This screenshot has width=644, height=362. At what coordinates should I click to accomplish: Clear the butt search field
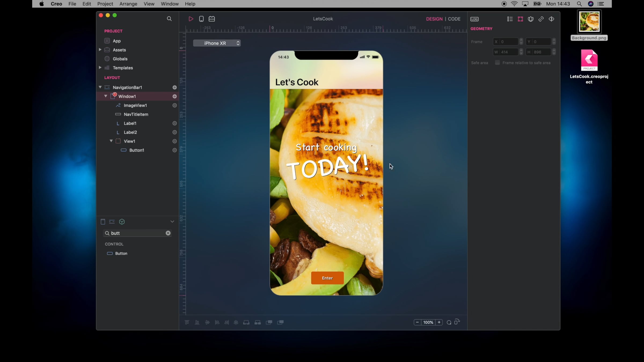(168, 233)
